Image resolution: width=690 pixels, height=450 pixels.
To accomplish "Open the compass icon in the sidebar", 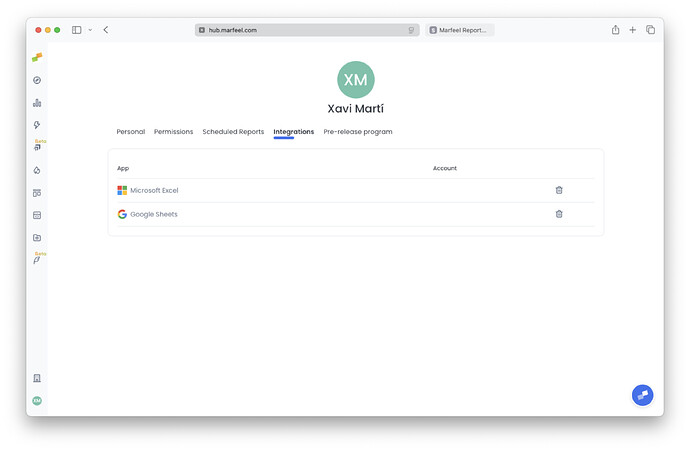I will coord(37,80).
